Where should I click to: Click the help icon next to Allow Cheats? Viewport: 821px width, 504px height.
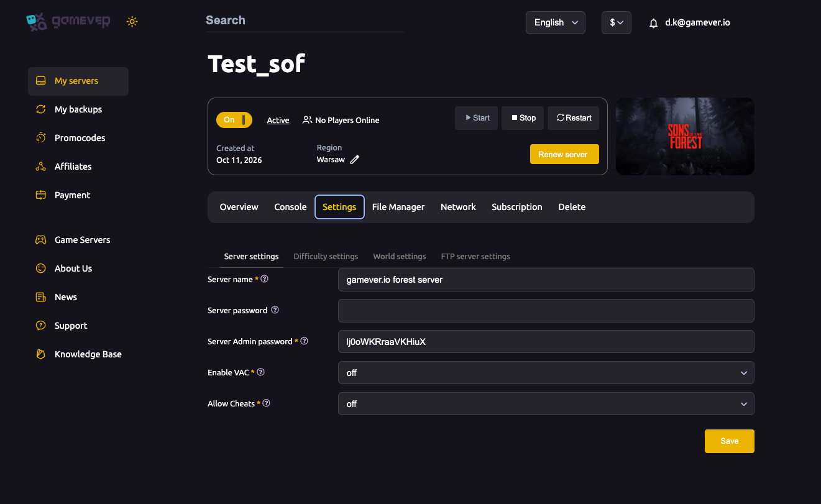tap(267, 403)
